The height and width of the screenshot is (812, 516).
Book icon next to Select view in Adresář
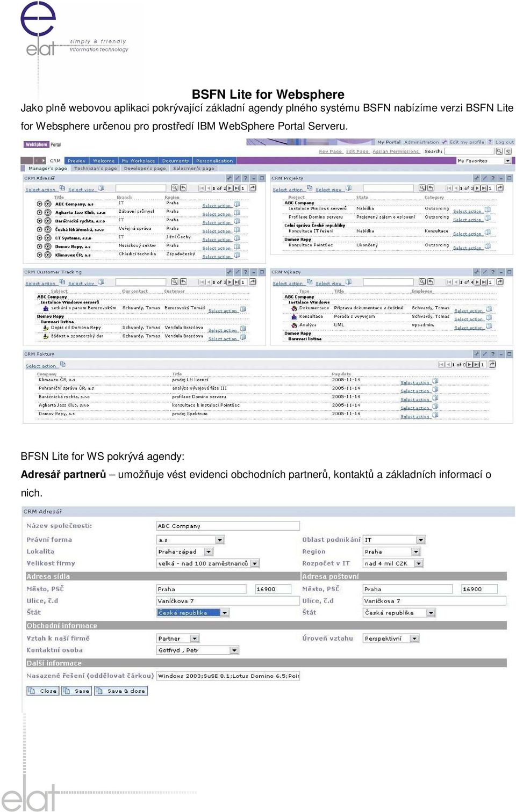(101, 188)
